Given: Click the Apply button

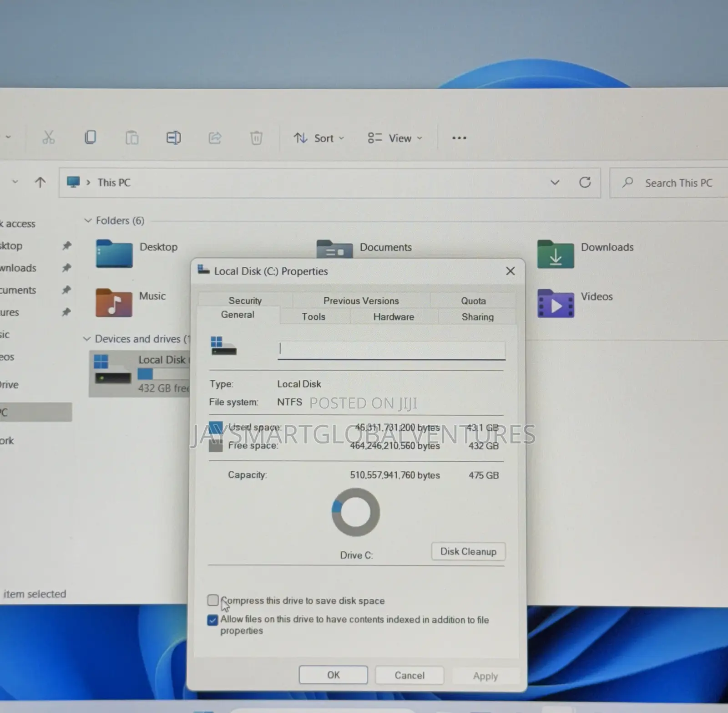Looking at the screenshot, I should [x=485, y=676].
